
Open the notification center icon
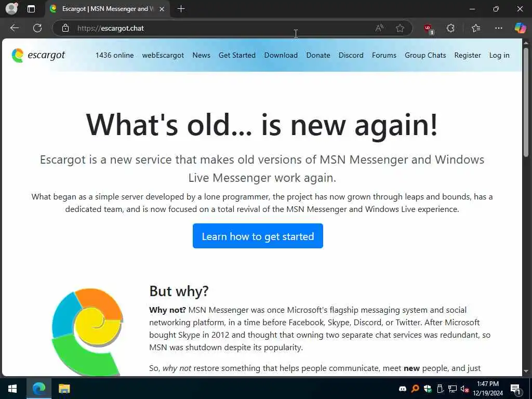(x=516, y=389)
